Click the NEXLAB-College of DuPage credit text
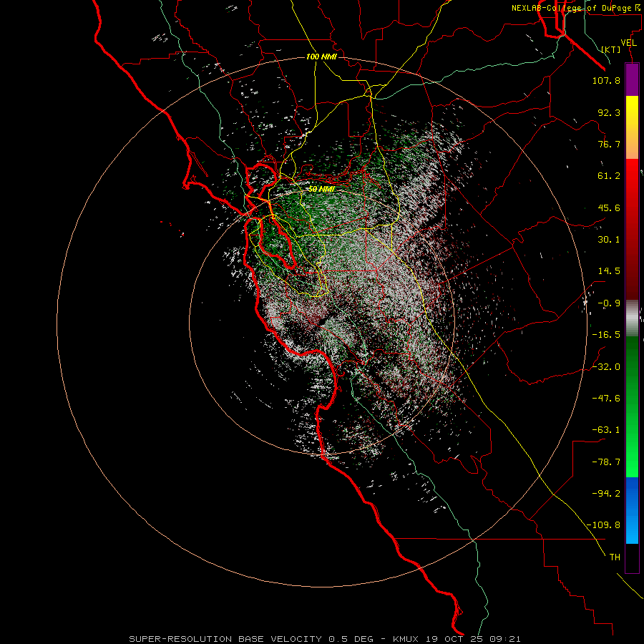The width and height of the screenshot is (644, 644). point(577,8)
